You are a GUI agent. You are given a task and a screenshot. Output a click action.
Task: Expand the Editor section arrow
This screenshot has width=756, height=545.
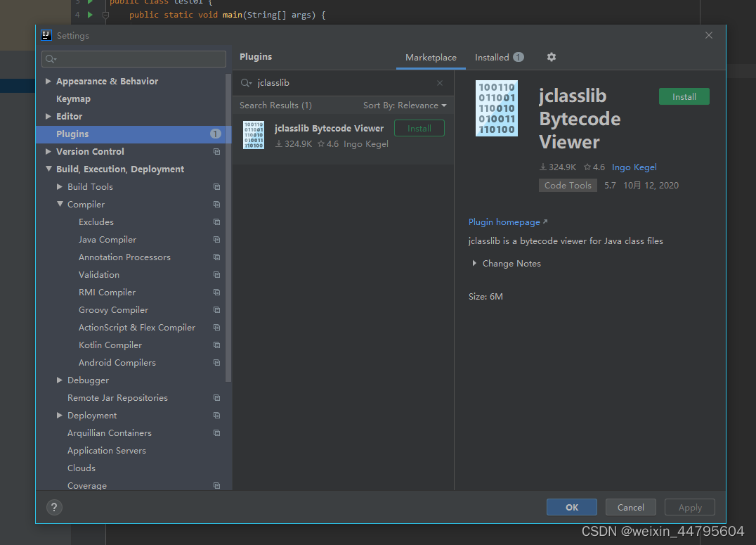click(48, 116)
